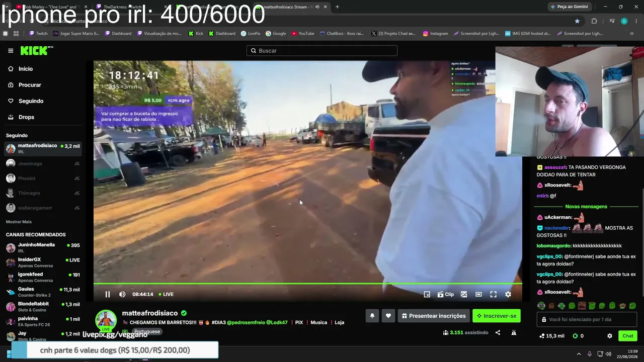Open offline channel wallacegamerr
Screen dimensions: 644x362
43,208
